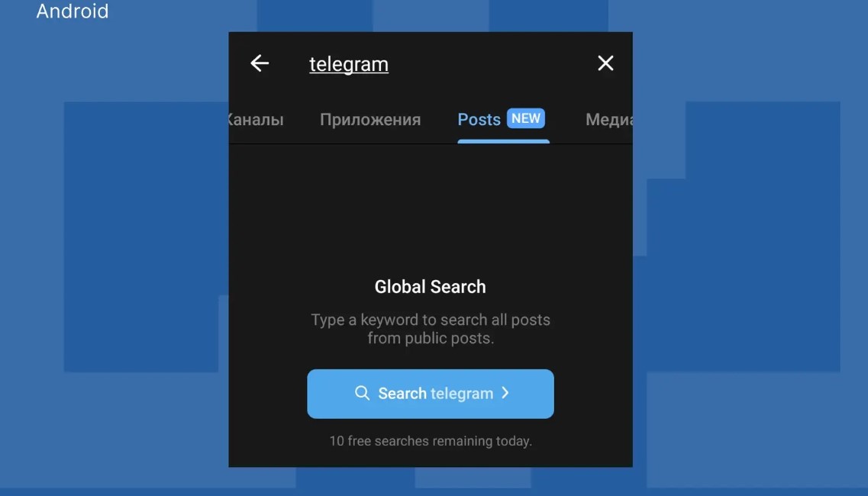Click the word telegram inside the blue button
Screen dimensions: 868x496
(462, 394)
